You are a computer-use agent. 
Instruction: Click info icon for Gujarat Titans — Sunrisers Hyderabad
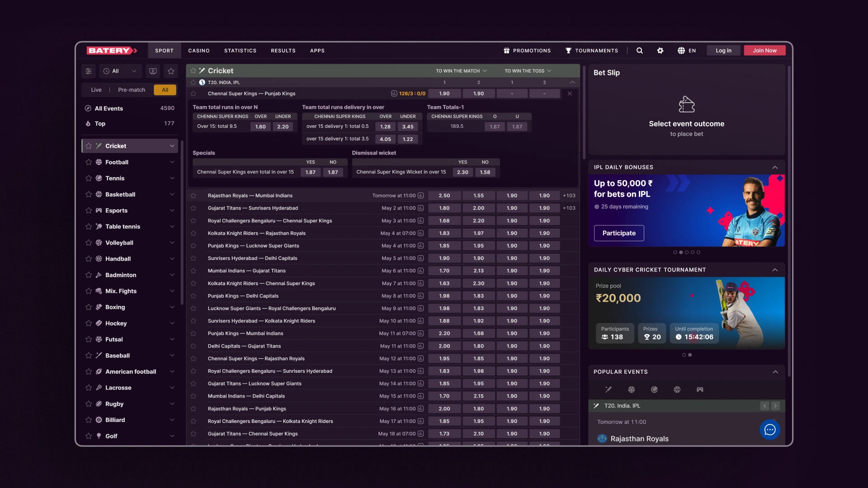click(x=421, y=208)
